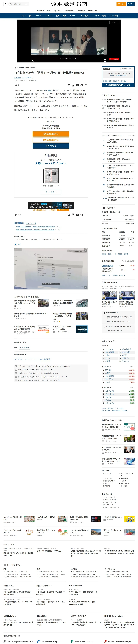The height and width of the screenshot is (644, 138).
Task: Expand the もっと見る nav dropdown
Action: point(85,16)
